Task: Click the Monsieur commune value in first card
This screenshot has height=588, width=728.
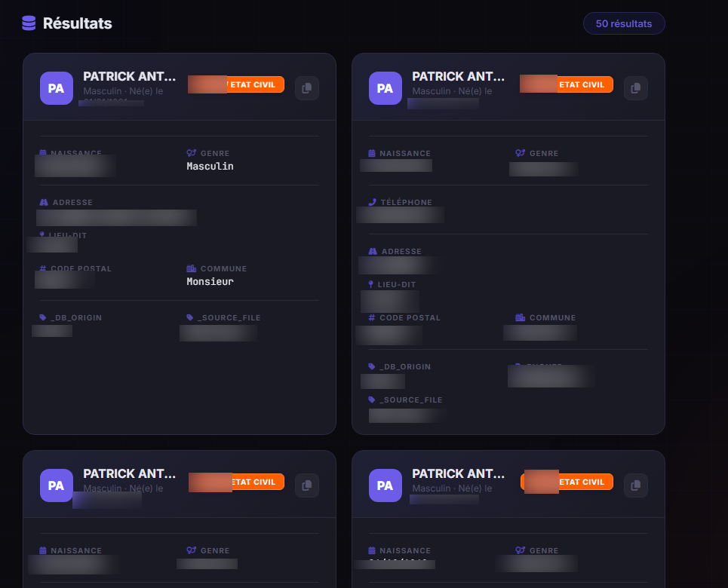Action: click(210, 281)
